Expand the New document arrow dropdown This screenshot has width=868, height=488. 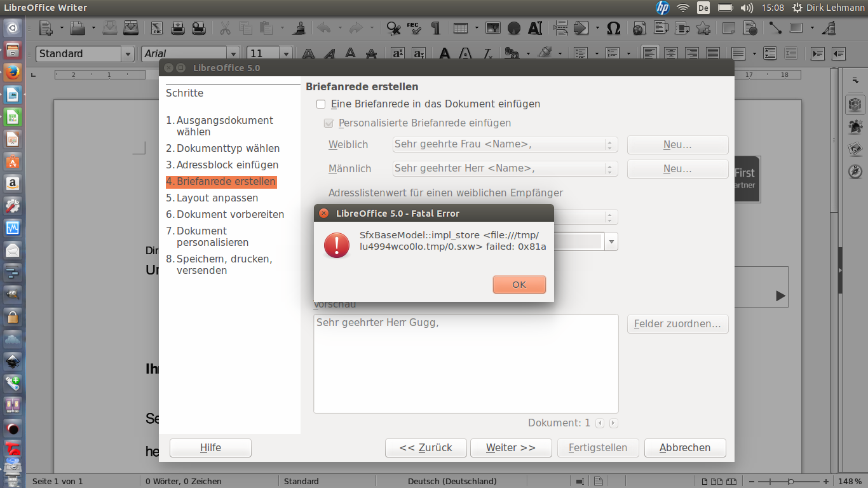pos(62,28)
